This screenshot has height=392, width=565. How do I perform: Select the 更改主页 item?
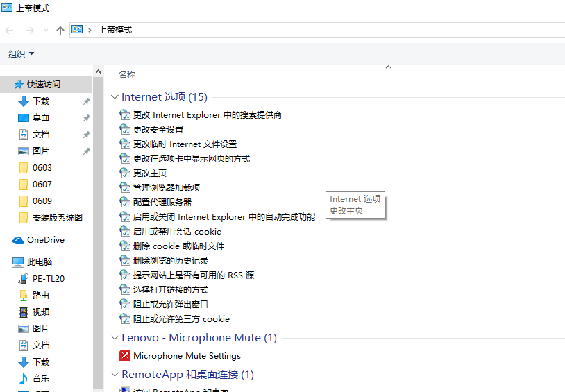coord(150,173)
